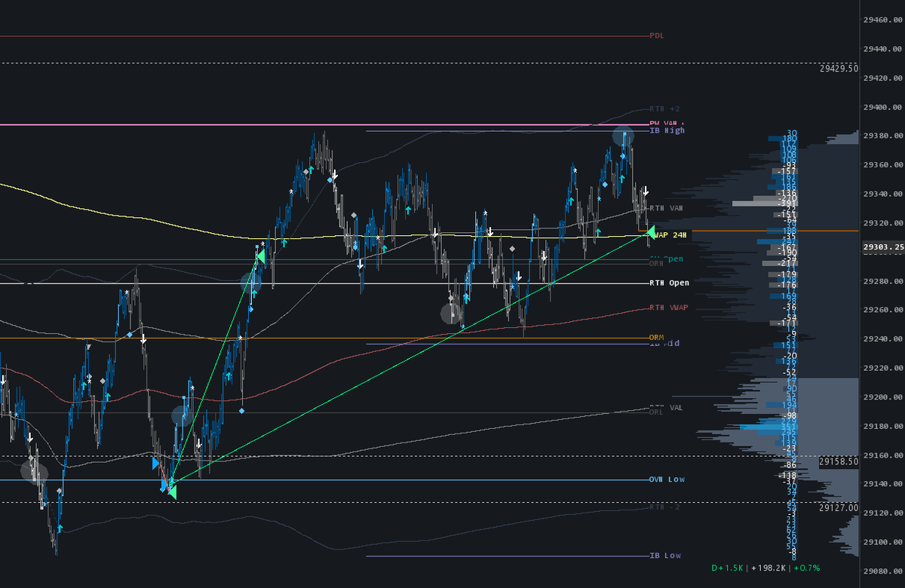Screen dimensions: 905x588
Task: Click the blue OVN Low label
Action: [667, 479]
